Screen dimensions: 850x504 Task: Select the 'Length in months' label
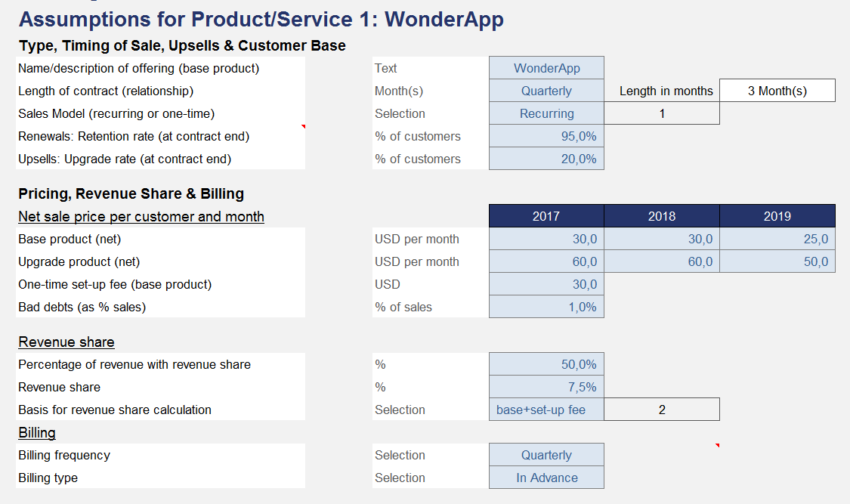click(666, 91)
